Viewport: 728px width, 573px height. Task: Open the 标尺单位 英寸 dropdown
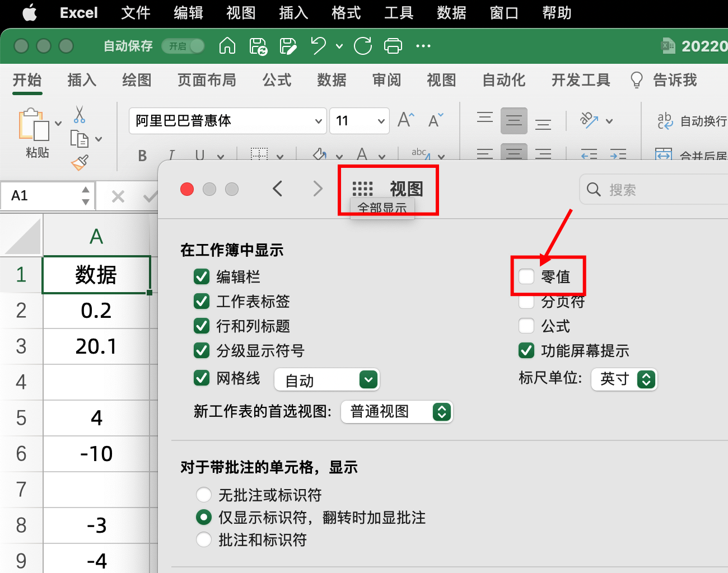pyautogui.click(x=624, y=379)
